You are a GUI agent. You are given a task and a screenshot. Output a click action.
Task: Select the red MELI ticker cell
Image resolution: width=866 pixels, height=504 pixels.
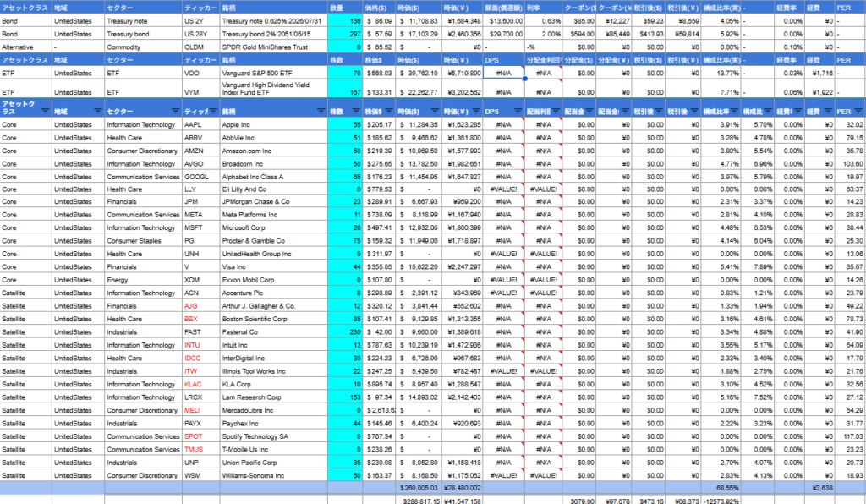(x=201, y=411)
